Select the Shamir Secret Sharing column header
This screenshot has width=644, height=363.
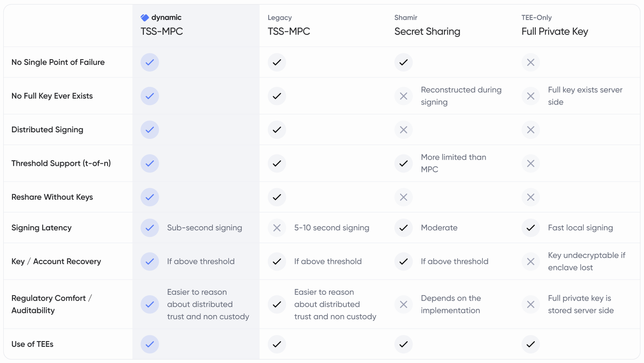click(427, 25)
